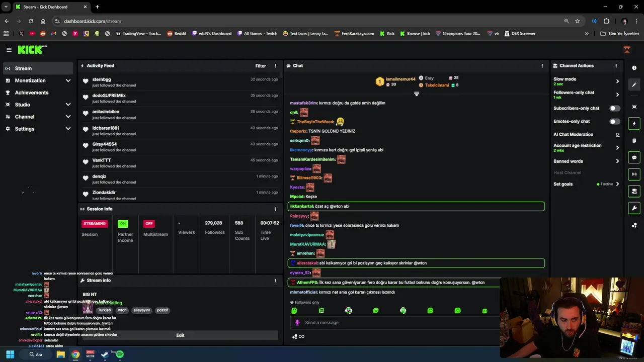
Task: Click the three-circles icon in right toolbar
Action: click(634, 225)
